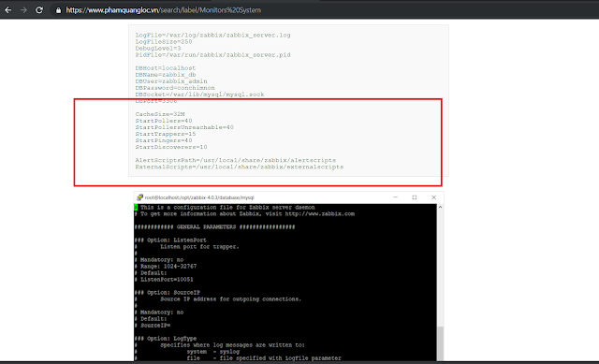Click the CacheSize=32M line
Image resolution: width=599 pixels, height=364 pixels.
tap(160, 114)
